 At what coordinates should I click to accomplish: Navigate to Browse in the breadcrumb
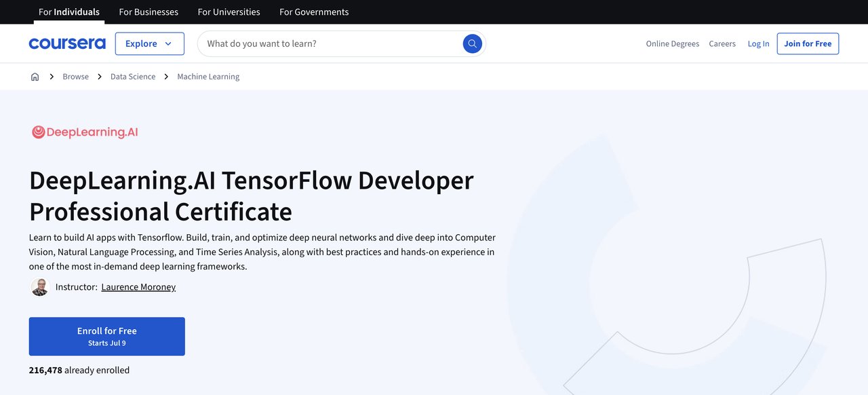pyautogui.click(x=75, y=77)
